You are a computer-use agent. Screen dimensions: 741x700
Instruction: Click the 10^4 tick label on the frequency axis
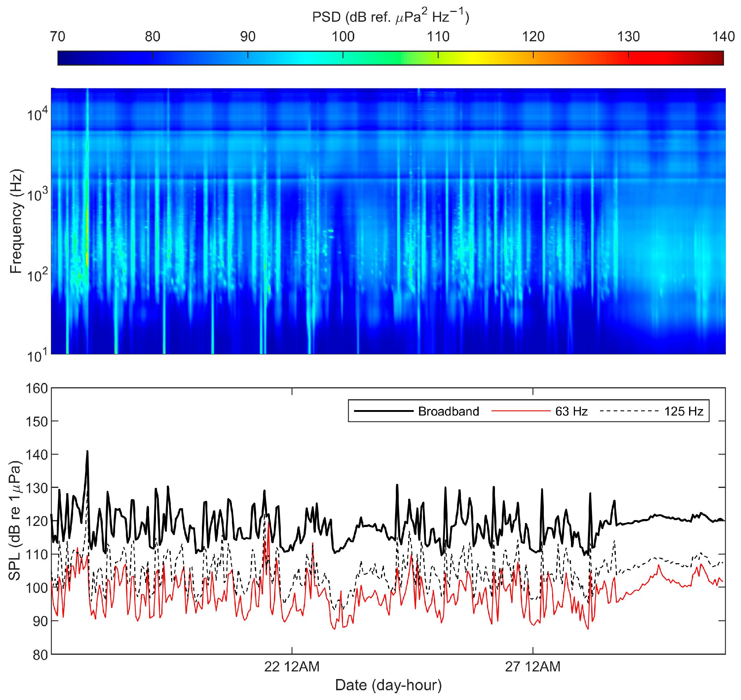37,114
